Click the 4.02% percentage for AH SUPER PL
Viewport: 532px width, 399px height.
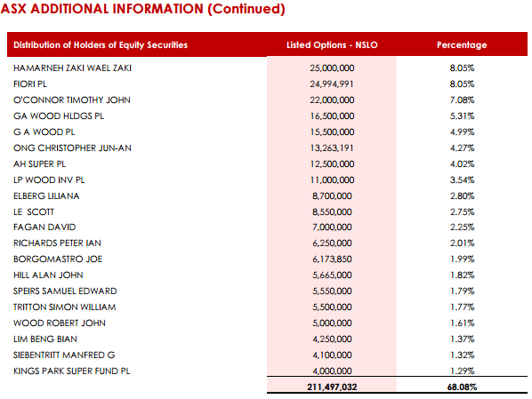(462, 164)
